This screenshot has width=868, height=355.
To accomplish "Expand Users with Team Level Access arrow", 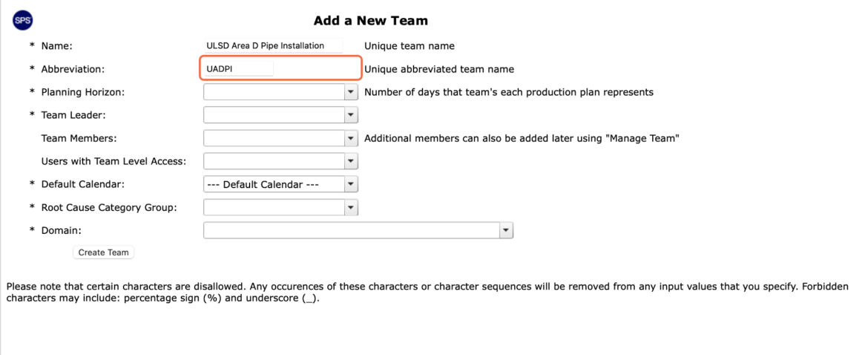I will [x=351, y=161].
